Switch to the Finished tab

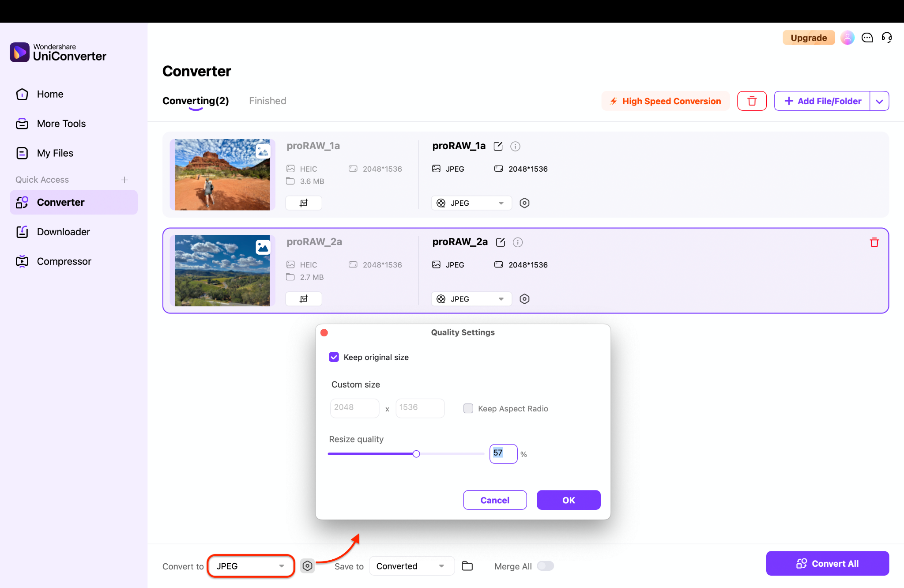coord(267,101)
